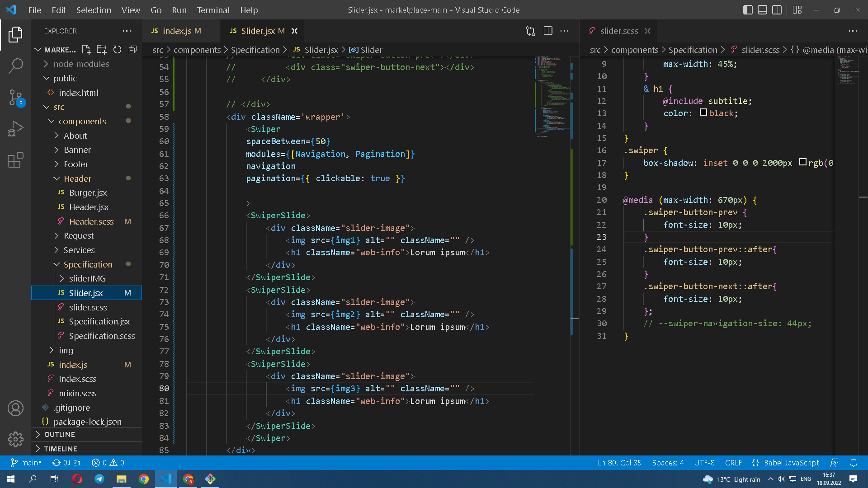Open changes diff for Slider.jsx via toolbar icon
This screenshot has height=488, width=868.
(530, 31)
